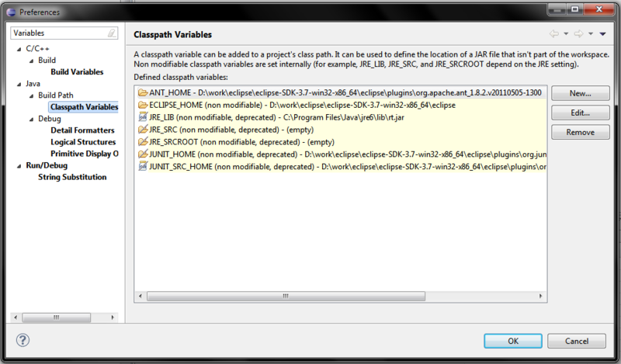The image size is (621, 364).
Task: Click the C/C++ tree label
Action: (x=37, y=49)
